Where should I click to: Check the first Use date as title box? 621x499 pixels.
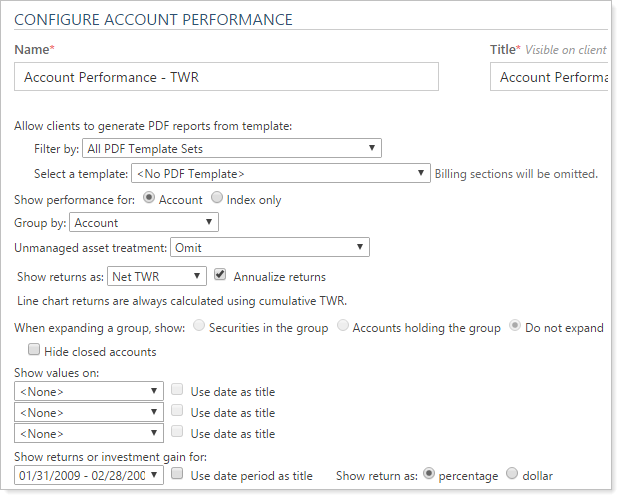tap(177, 391)
